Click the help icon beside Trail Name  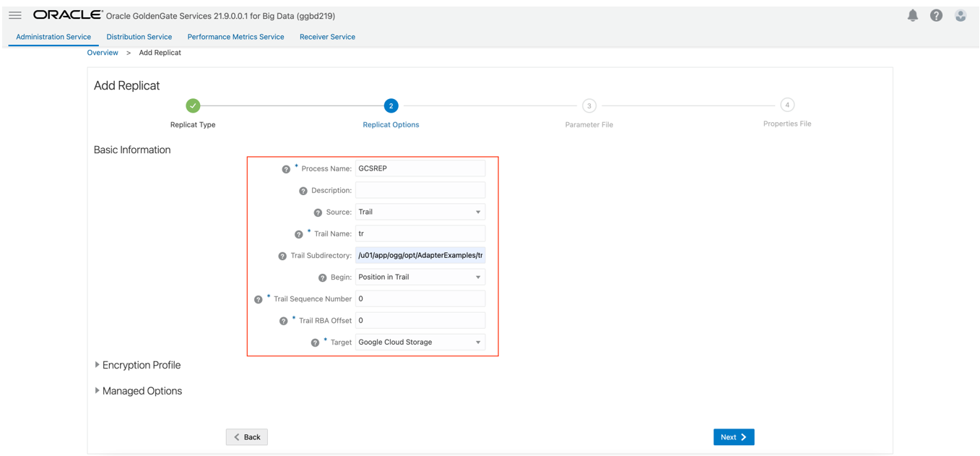tap(299, 234)
